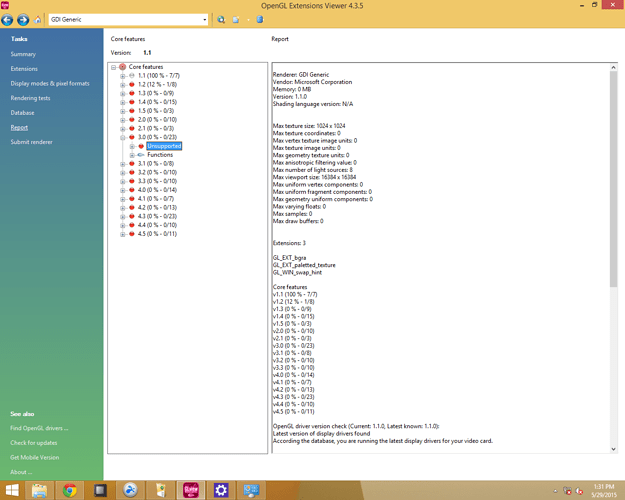Click the app icon in title bar

5,5
